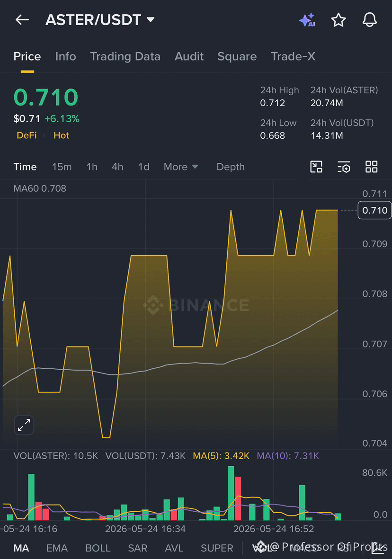
Task: Select the EMA indicator
Action: (57, 548)
